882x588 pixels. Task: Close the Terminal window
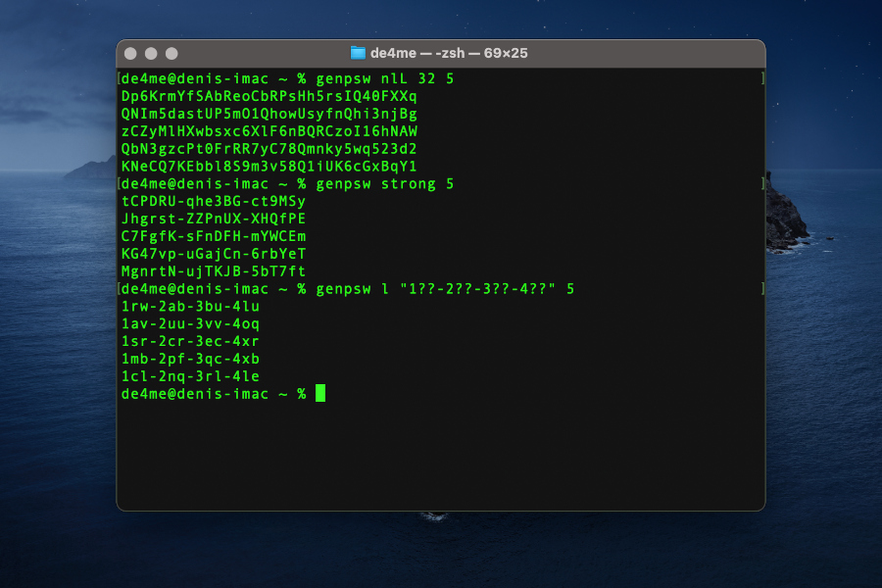click(x=130, y=54)
